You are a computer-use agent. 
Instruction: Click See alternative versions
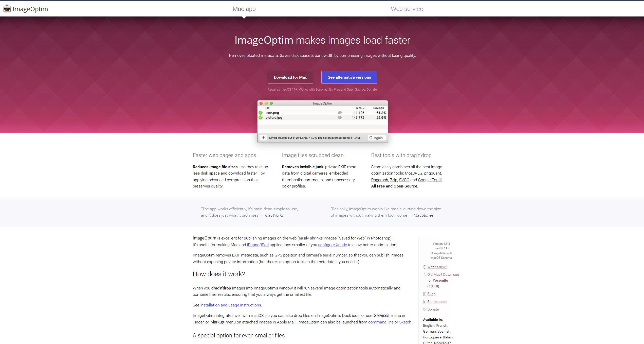(349, 77)
